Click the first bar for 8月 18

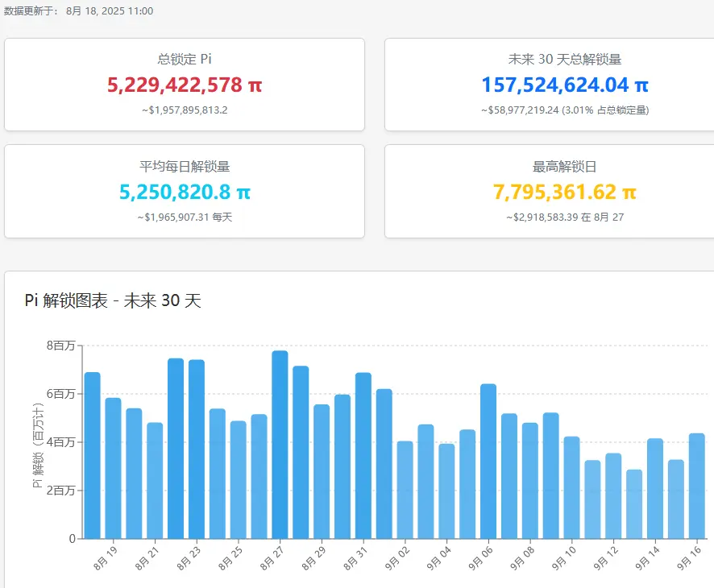pyautogui.click(x=93, y=456)
